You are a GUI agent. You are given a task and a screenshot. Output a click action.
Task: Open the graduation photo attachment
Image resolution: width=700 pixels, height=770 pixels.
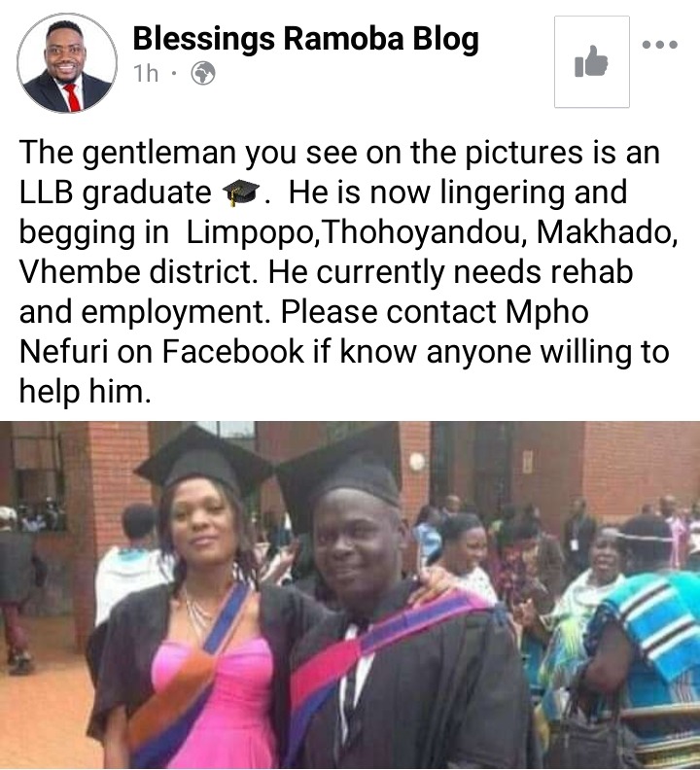pyautogui.click(x=350, y=595)
